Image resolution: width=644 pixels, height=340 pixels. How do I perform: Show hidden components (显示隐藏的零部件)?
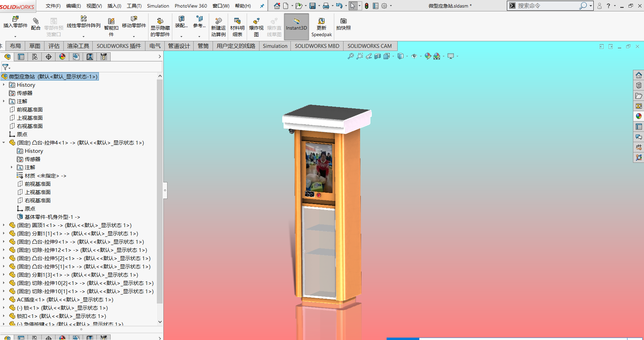click(x=160, y=27)
